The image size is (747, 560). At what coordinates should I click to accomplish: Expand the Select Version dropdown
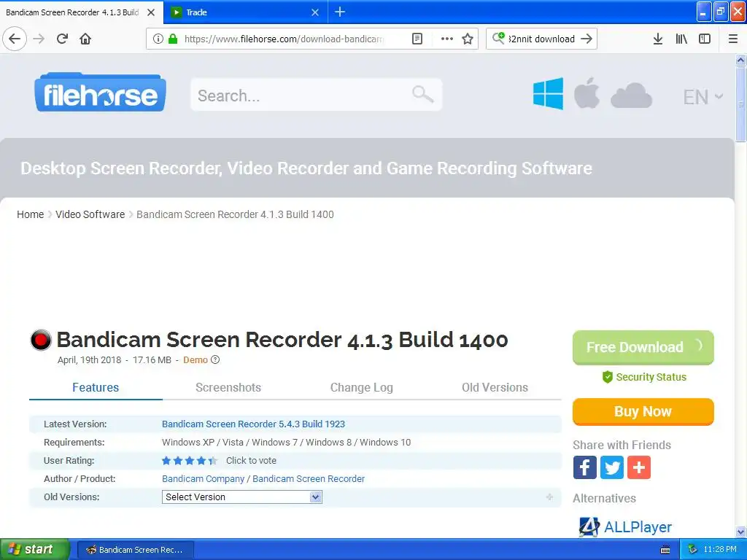(x=242, y=497)
